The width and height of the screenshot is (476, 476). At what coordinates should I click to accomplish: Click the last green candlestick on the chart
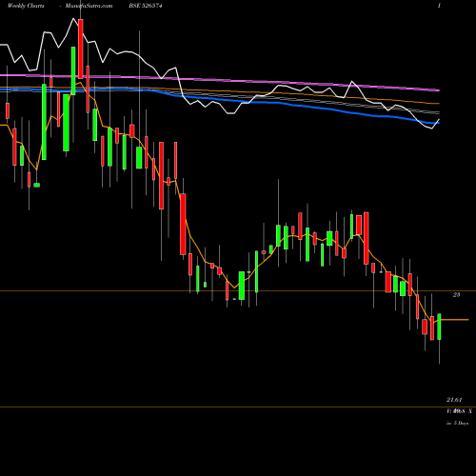click(x=439, y=327)
